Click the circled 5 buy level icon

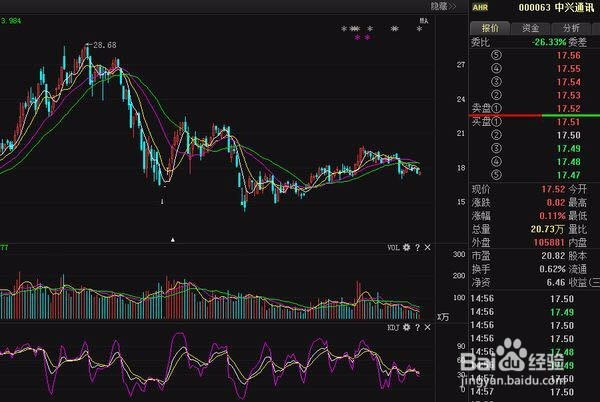(x=496, y=175)
